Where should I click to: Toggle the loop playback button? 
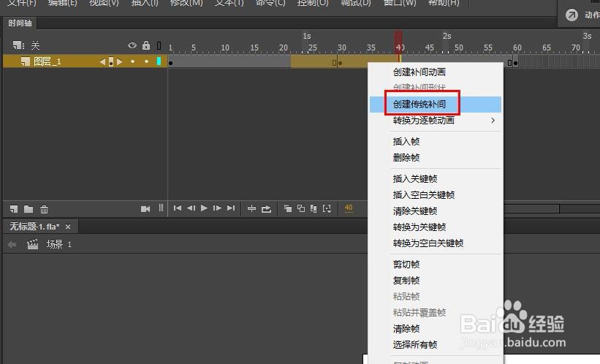[x=266, y=209]
